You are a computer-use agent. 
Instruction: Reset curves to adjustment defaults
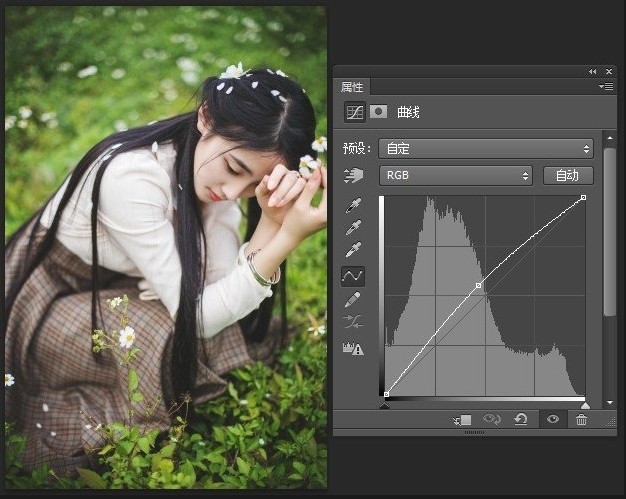(521, 419)
